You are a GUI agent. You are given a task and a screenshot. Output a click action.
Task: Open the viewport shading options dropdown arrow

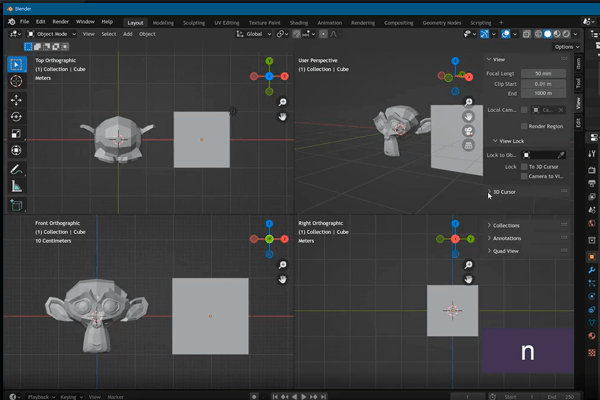(x=575, y=34)
